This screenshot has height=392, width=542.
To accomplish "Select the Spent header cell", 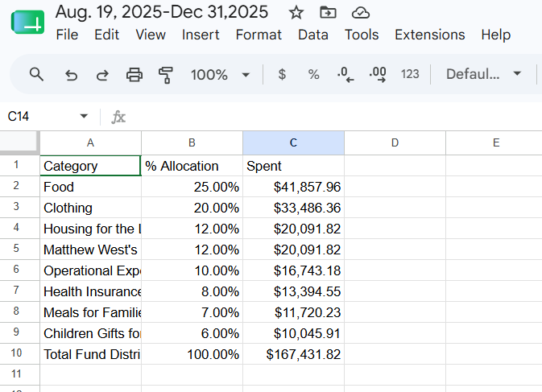I will coord(293,166).
